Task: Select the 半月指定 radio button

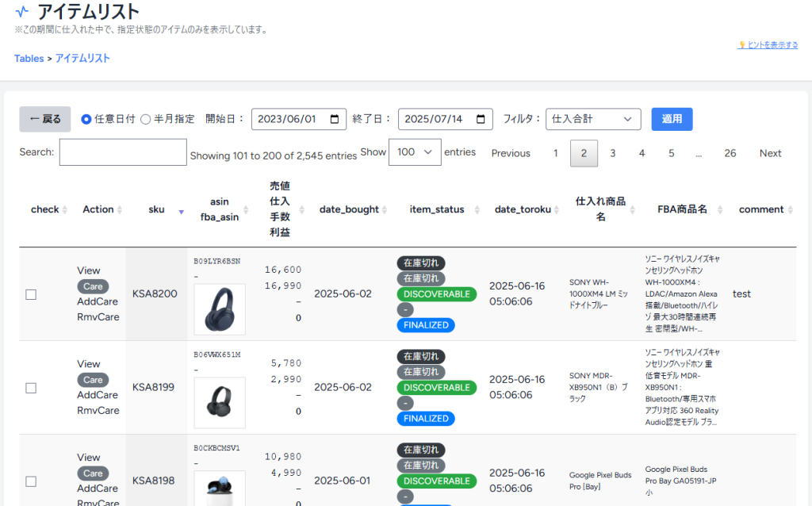Action: (145, 119)
